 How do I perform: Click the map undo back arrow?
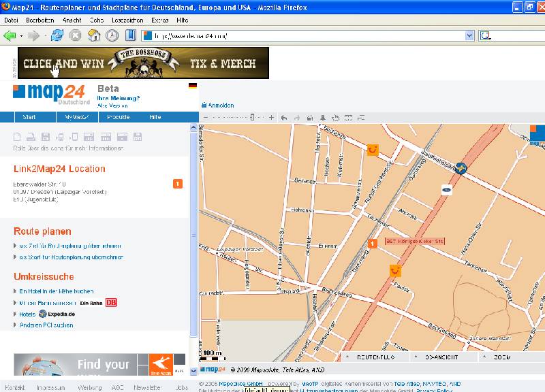284,118
